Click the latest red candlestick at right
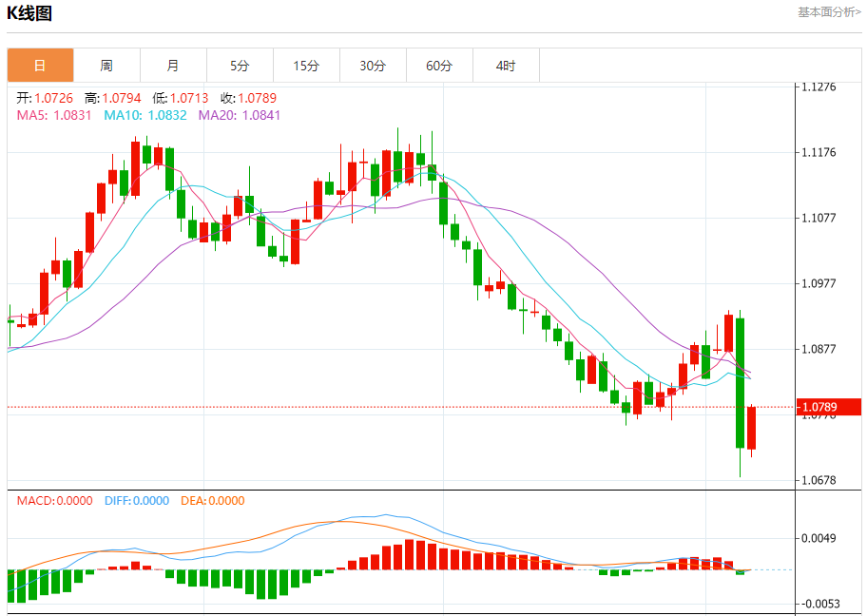 [x=751, y=428]
